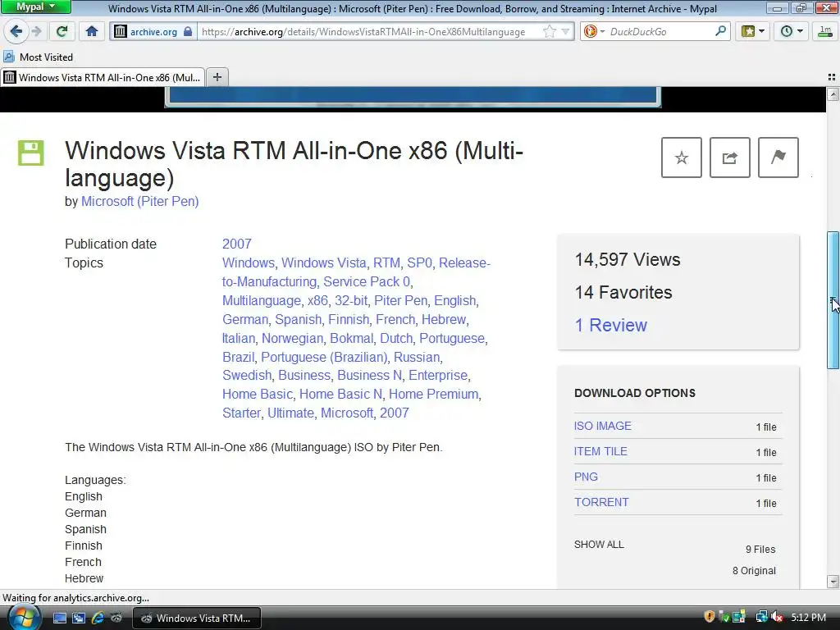840x630 pixels.
Task: Click the 14 Favorites text
Action: [623, 293]
